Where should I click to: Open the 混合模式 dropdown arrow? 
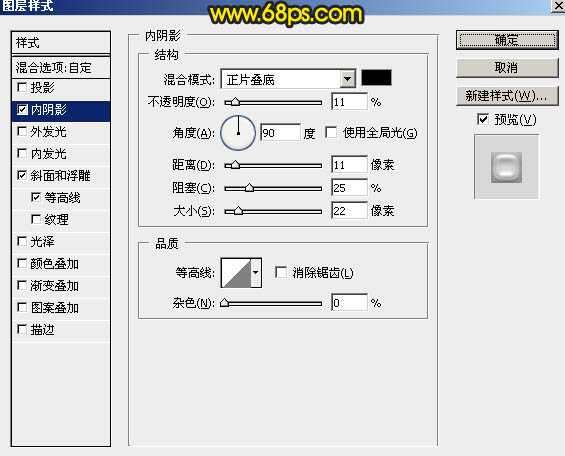pyautogui.click(x=347, y=79)
